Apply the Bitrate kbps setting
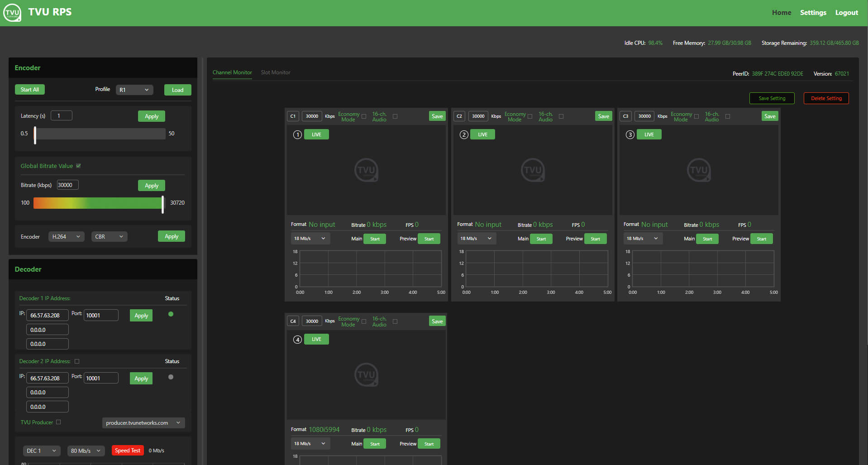The height and width of the screenshot is (465, 868). [152, 185]
